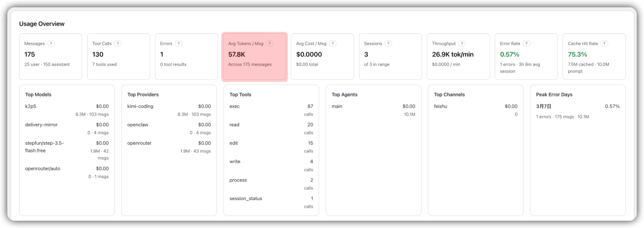The image size is (644, 228).
Task: Click the Avg Tokens / Msg help icon
Action: tap(270, 43)
